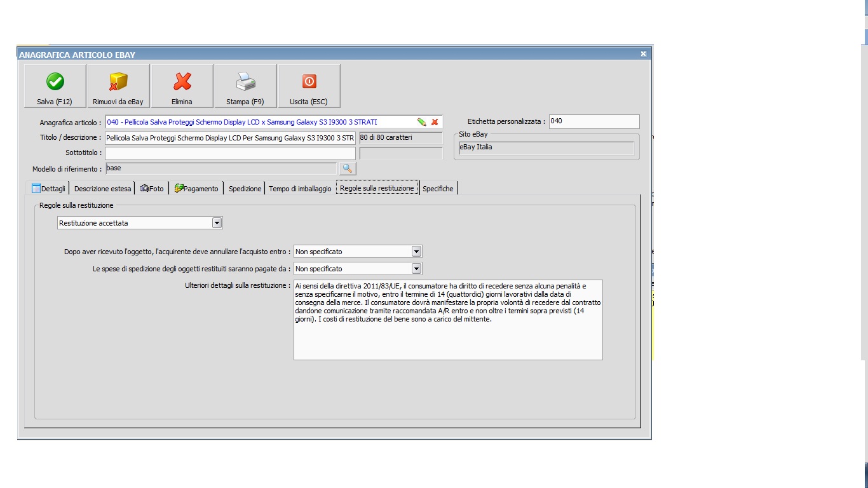868x488 pixels.
Task: Click the Modello di riferimento field
Action: coord(221,168)
